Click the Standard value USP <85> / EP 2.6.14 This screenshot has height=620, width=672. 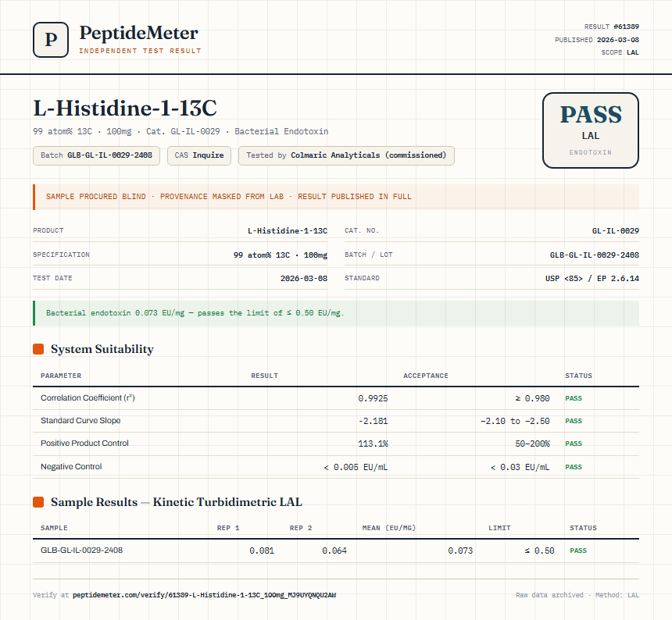592,278
